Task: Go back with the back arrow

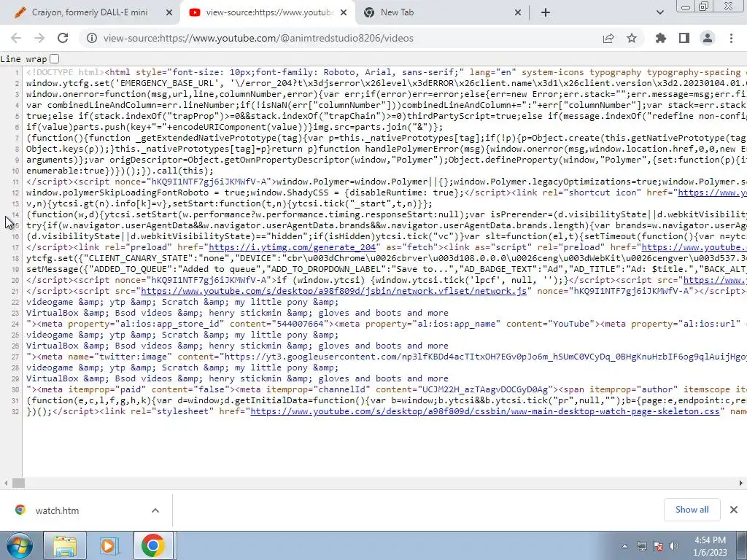Action: [x=16, y=38]
